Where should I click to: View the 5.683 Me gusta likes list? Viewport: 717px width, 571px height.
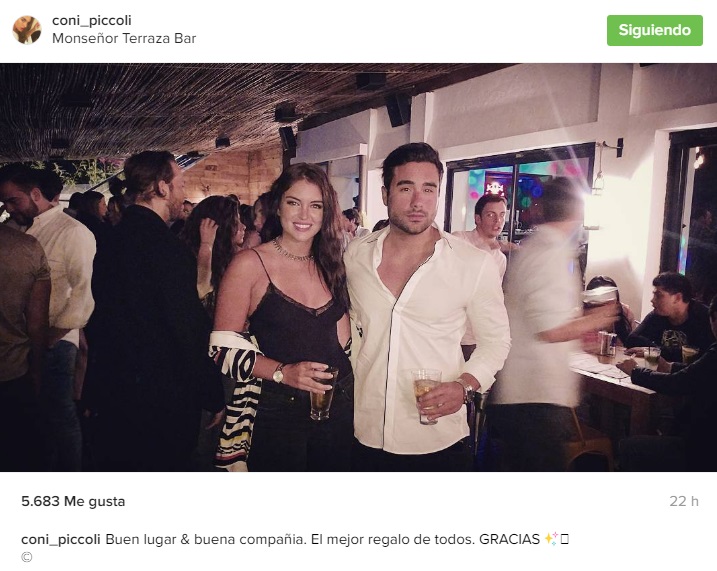[73, 502]
